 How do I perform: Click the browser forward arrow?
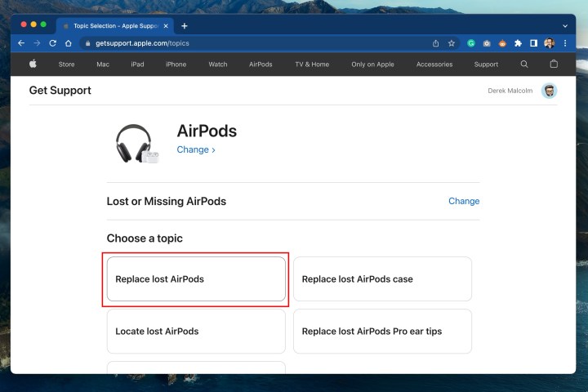37,43
